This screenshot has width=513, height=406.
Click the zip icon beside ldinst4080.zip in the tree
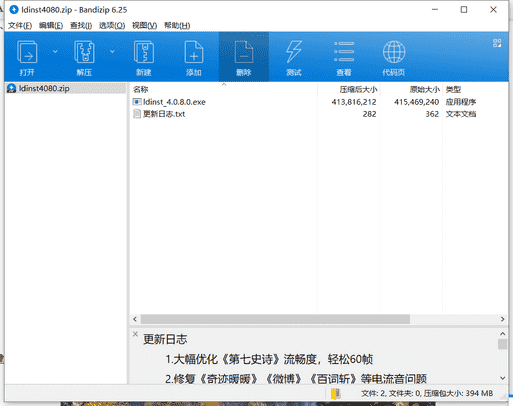(11, 88)
